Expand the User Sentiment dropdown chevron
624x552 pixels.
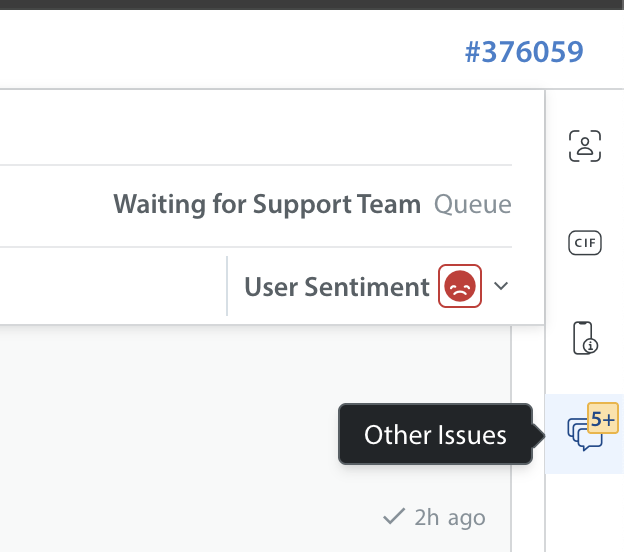pos(501,286)
